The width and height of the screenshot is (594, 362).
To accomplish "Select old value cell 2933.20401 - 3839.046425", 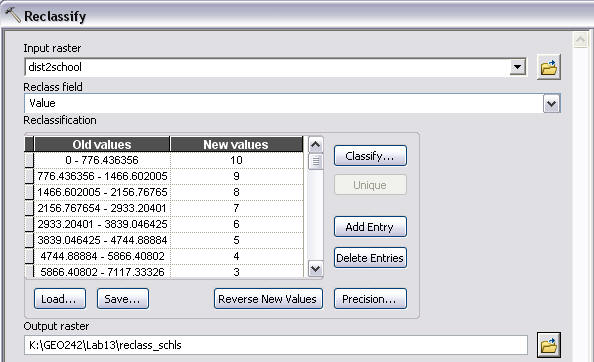I will 102,224.
